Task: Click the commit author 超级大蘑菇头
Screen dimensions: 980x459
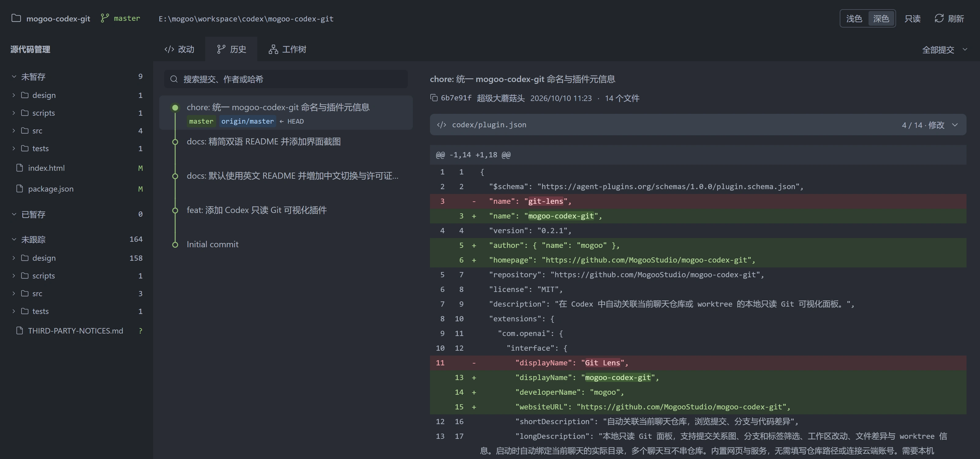Action: click(501, 98)
